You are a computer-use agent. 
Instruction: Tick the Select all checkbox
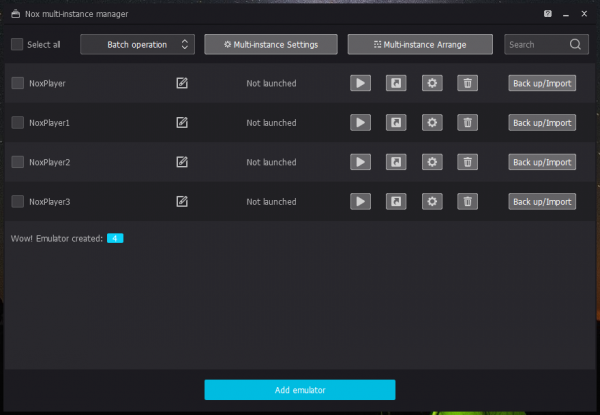[x=17, y=44]
